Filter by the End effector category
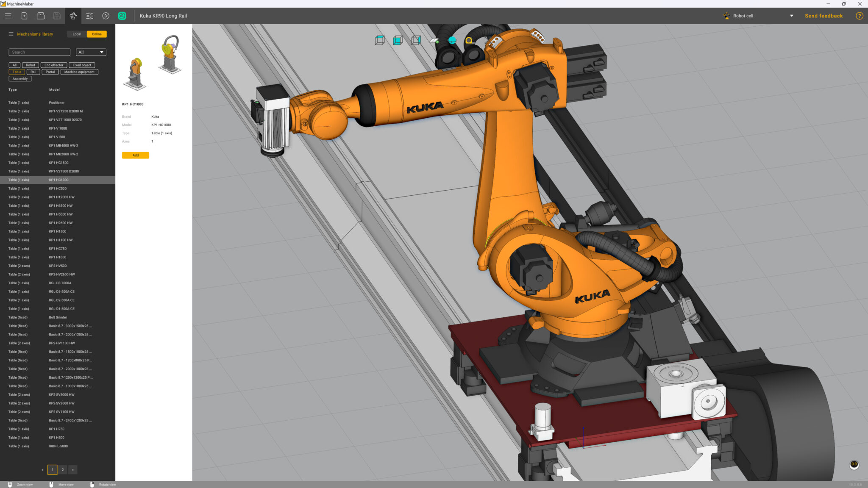868x488 pixels. [x=54, y=65]
